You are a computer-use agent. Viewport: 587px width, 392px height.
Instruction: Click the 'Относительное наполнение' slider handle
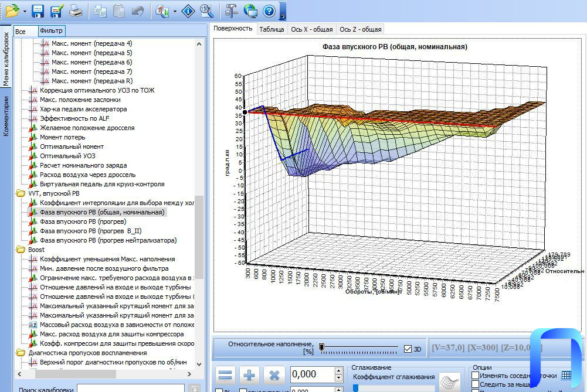[x=321, y=348]
